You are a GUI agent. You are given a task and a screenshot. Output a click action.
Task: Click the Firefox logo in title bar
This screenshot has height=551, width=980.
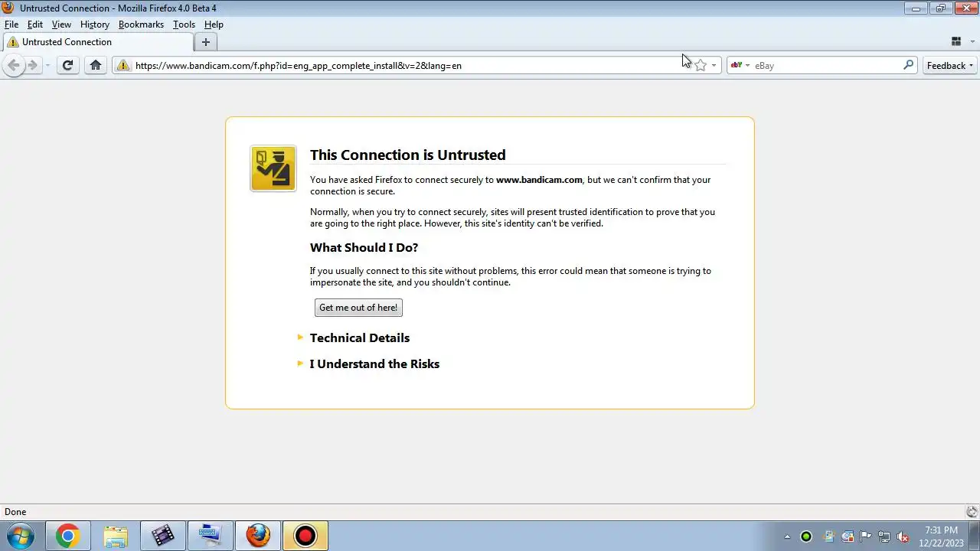point(8,8)
